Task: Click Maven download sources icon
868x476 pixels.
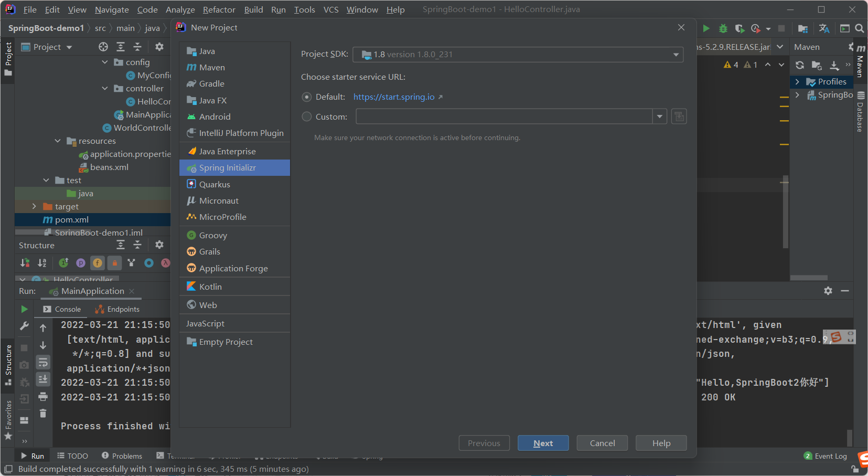Action: tap(834, 65)
